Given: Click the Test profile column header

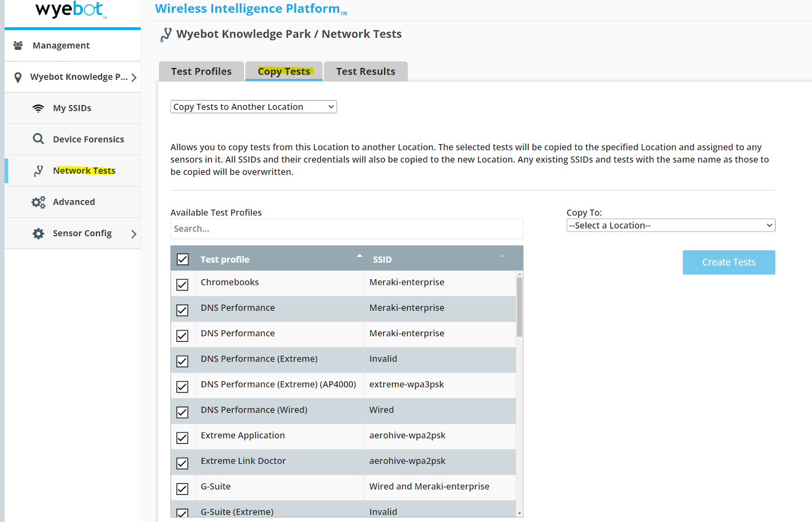Looking at the screenshot, I should pyautogui.click(x=225, y=259).
